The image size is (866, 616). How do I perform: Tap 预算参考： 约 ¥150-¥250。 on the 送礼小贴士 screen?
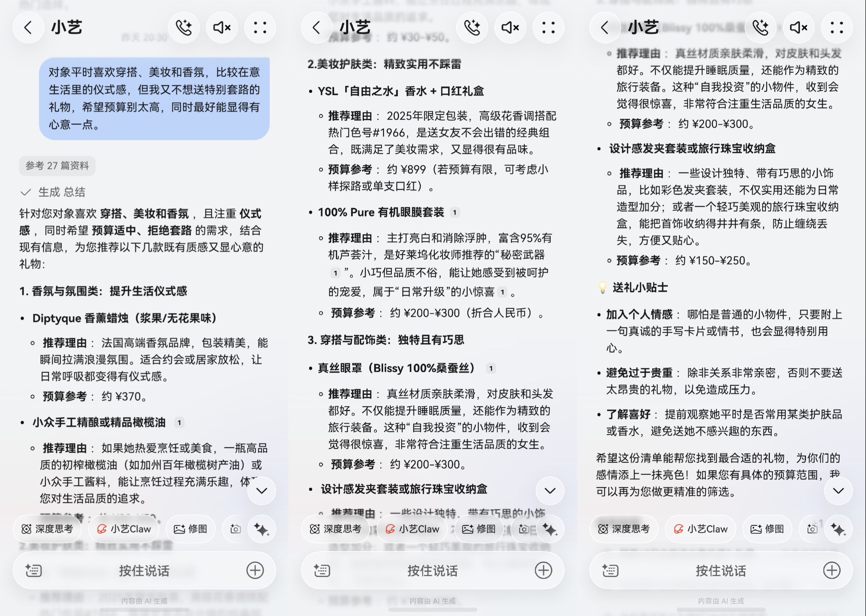click(684, 261)
